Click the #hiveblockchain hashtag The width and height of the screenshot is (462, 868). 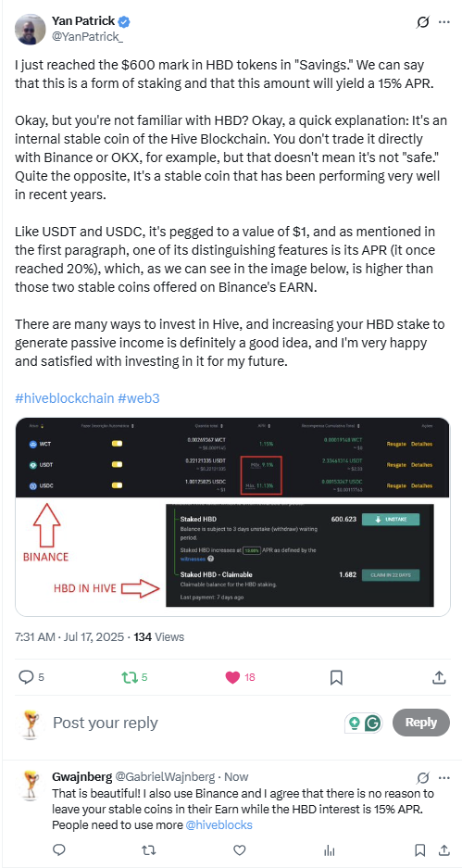[x=65, y=398]
